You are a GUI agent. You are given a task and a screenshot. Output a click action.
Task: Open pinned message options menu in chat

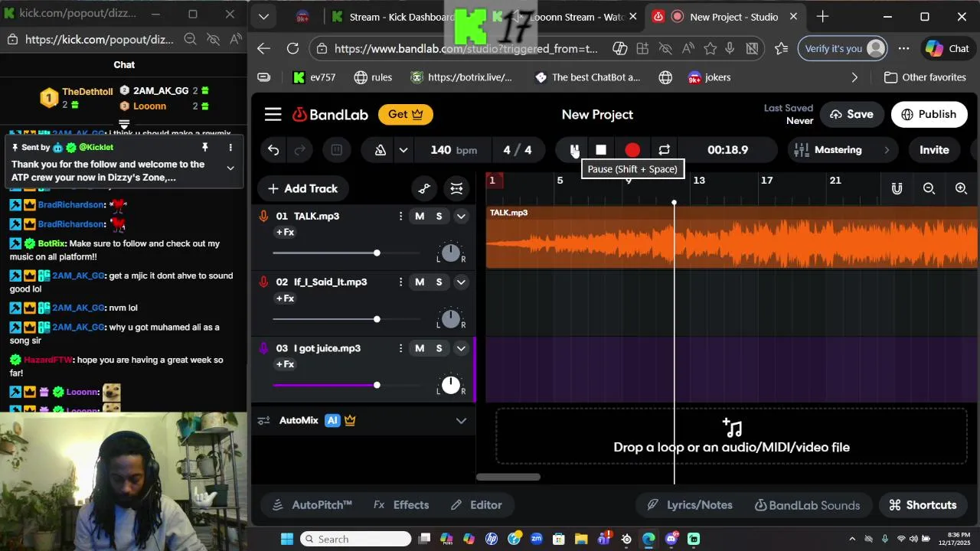point(230,147)
